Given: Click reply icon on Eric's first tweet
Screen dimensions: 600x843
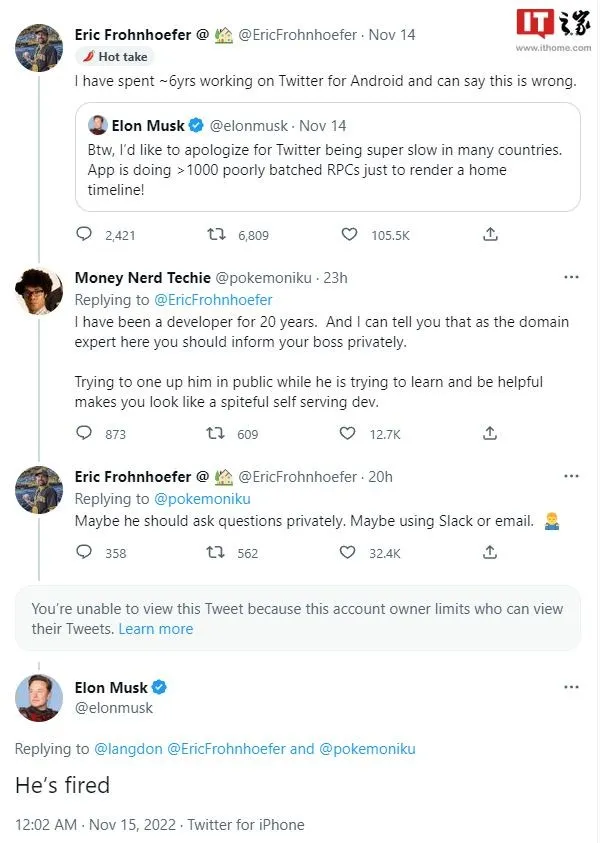Looking at the screenshot, I should tap(84, 234).
